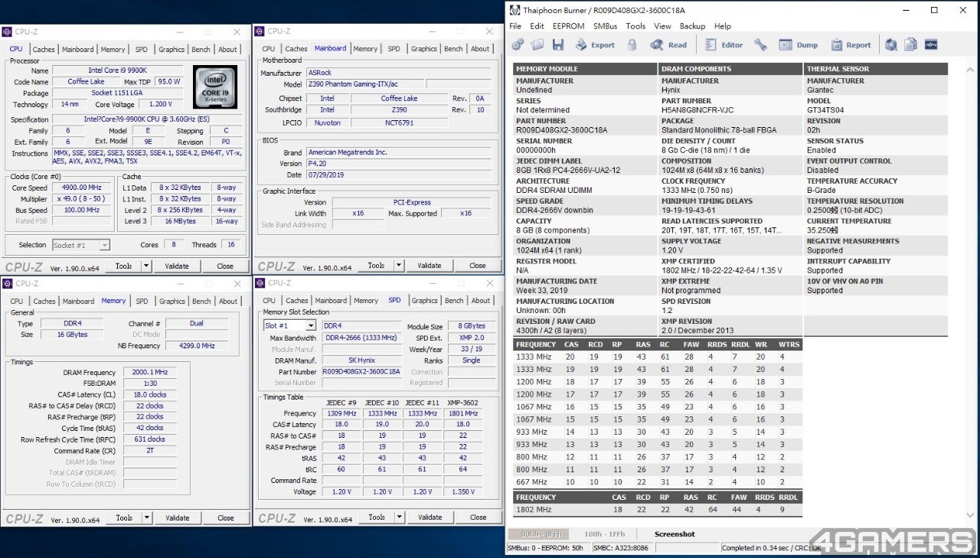Open the Editor from the toolbar
Image resolution: width=980 pixels, height=558 pixels.
[724, 45]
